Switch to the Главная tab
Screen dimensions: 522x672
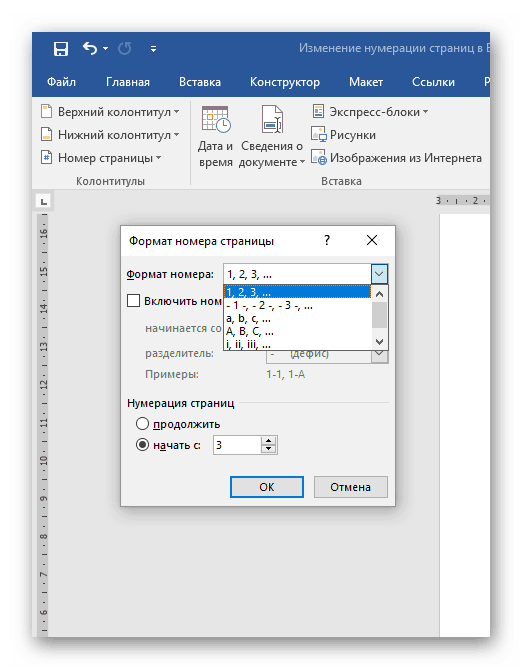click(x=128, y=82)
